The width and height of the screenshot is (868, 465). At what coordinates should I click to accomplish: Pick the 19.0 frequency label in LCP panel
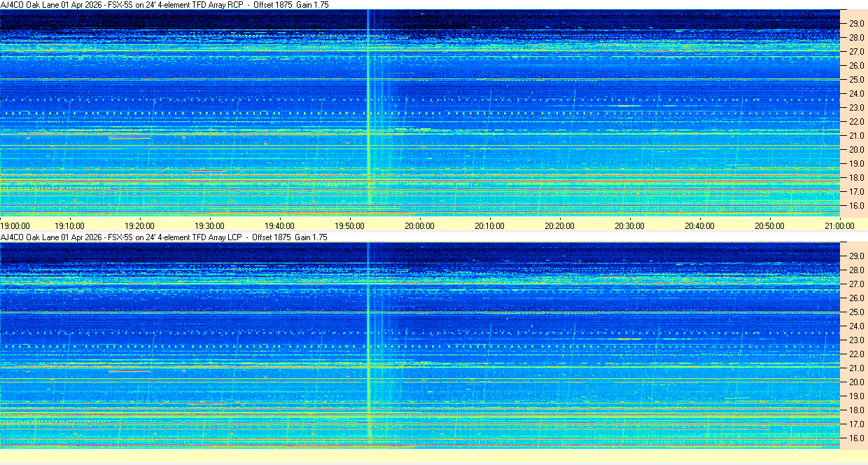(856, 396)
